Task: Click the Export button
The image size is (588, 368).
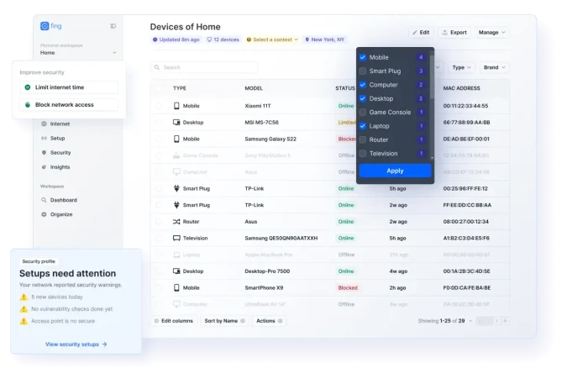Action: [x=454, y=33]
